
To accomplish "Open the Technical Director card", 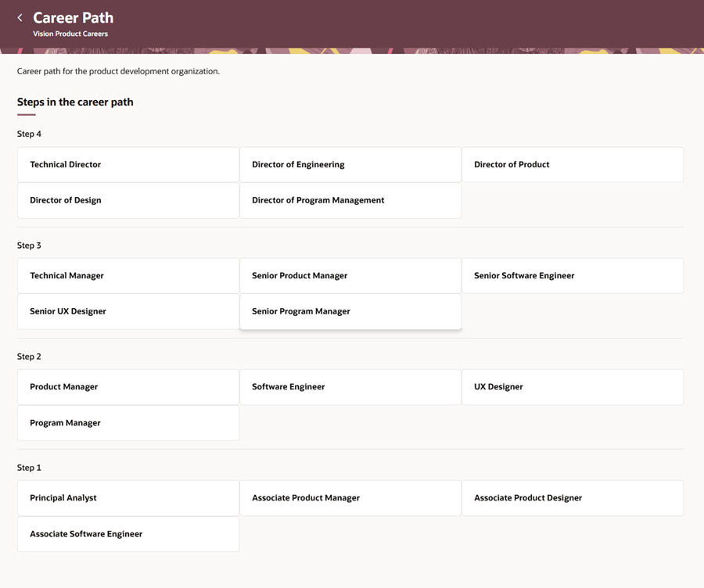I will [x=128, y=164].
